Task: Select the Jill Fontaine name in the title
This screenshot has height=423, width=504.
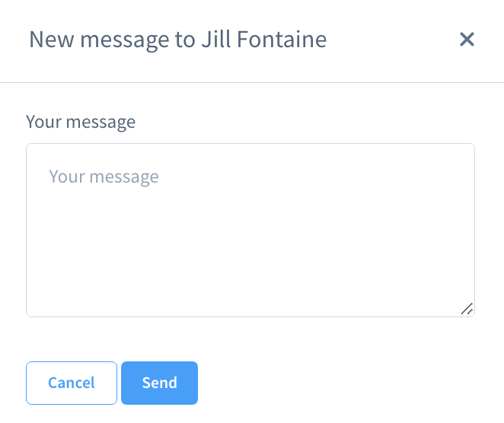Action: coord(263,40)
